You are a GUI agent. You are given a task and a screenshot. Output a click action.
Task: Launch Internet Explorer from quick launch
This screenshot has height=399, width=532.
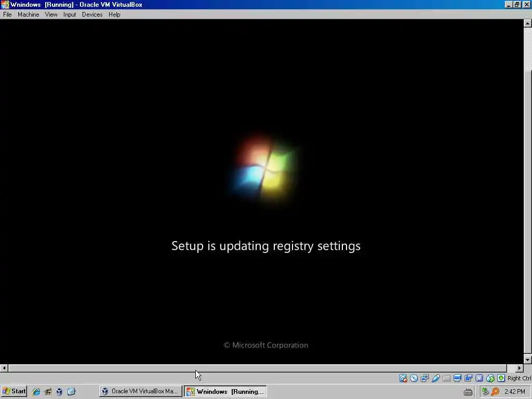pyautogui.click(x=36, y=392)
